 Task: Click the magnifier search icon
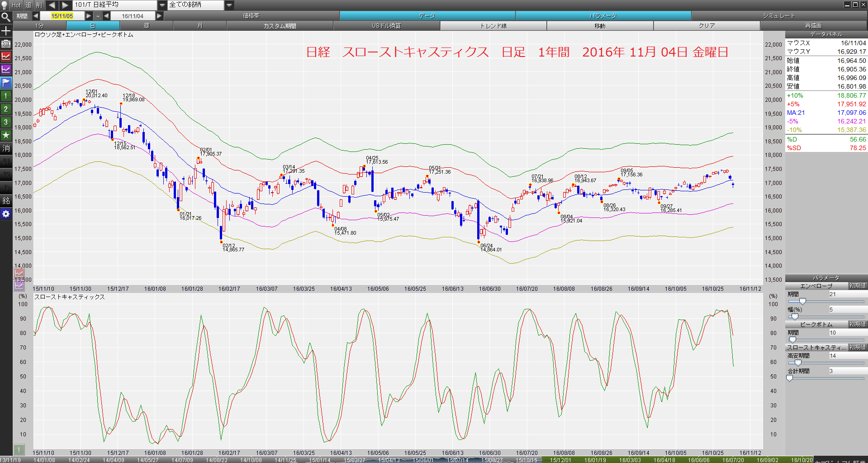[6, 18]
